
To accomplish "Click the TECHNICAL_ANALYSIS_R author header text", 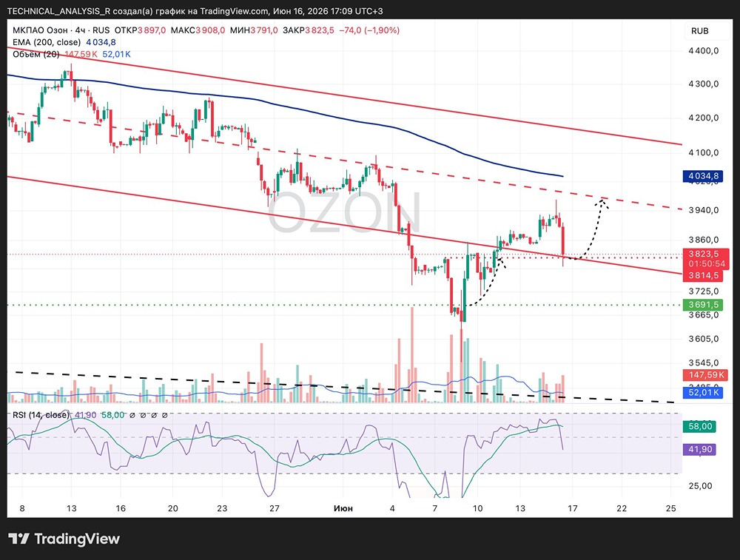I will click(x=59, y=11).
